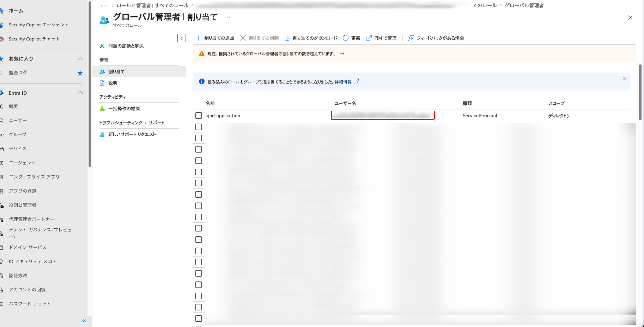Click the orange warning triangle icon
Image resolution: width=644 pixels, height=327 pixels.
coord(202,53)
